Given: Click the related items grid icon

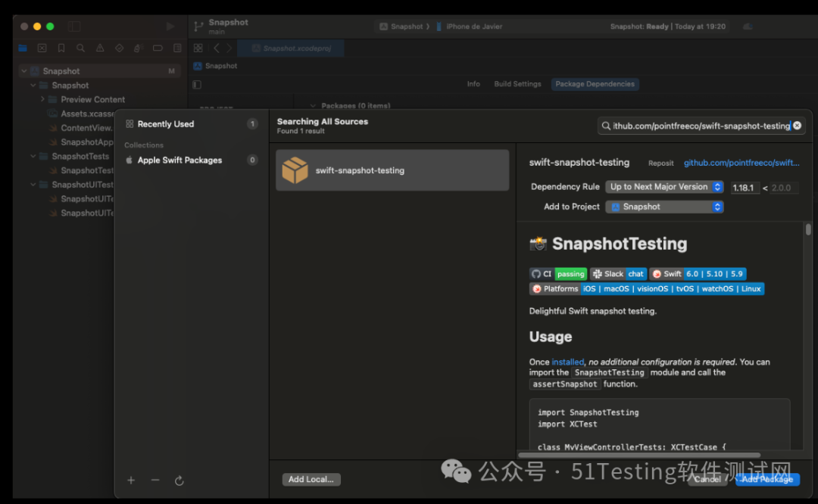Looking at the screenshot, I should point(198,48).
